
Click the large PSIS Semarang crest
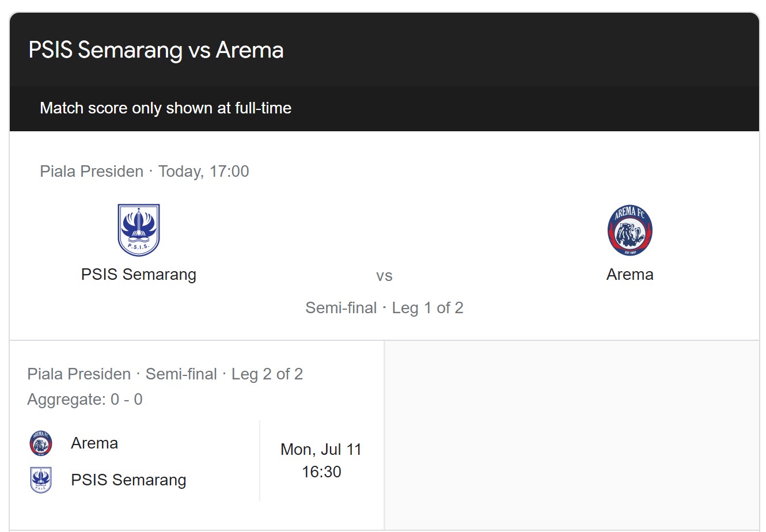point(138,230)
